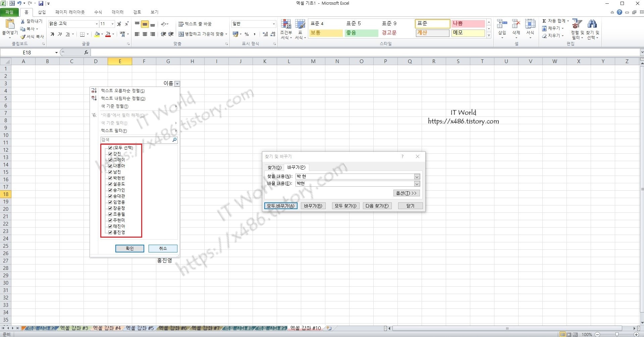Click the Insert cells icon
The width and height of the screenshot is (644, 337).
(x=502, y=24)
